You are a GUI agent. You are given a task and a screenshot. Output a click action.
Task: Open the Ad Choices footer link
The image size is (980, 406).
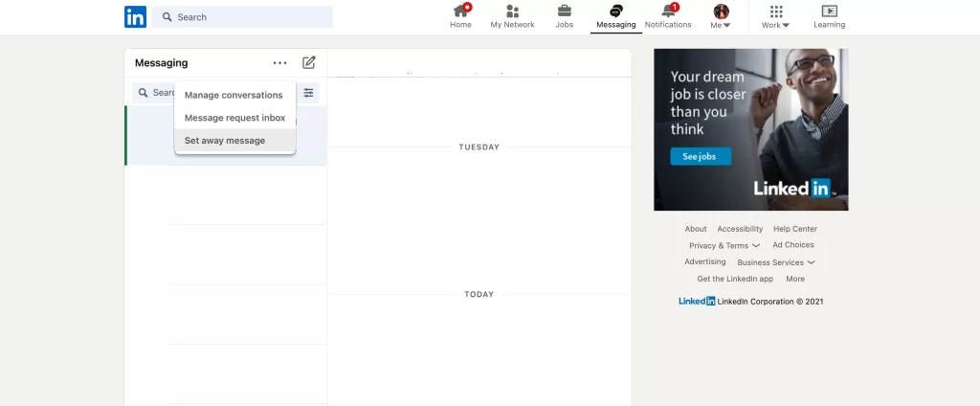click(x=793, y=244)
